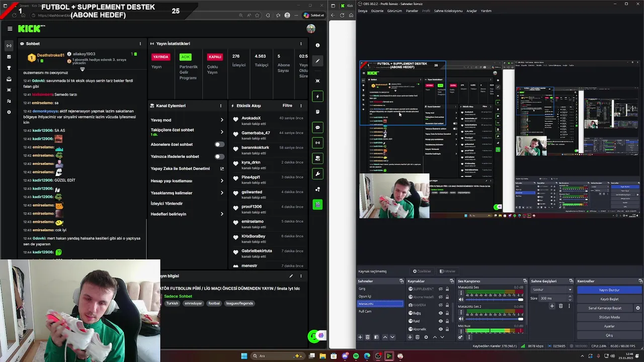Toggle visibility of KAMERA source
The image size is (644, 362).
pyautogui.click(x=441, y=305)
